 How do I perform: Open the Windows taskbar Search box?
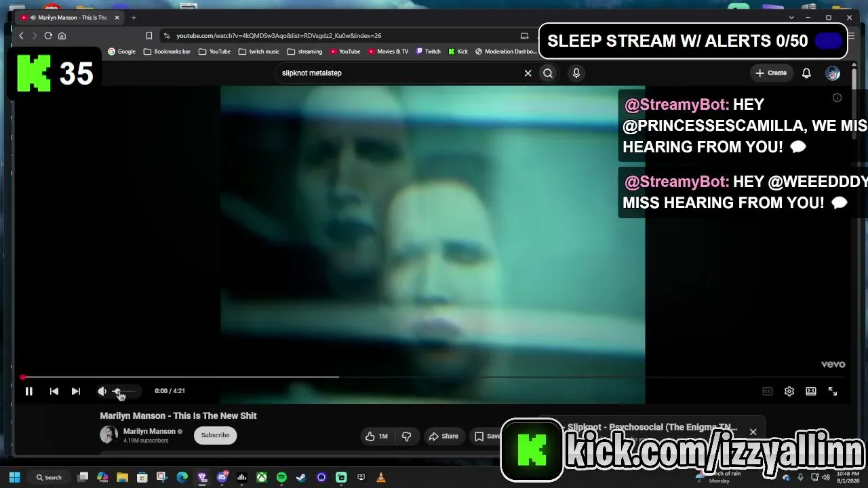50,477
